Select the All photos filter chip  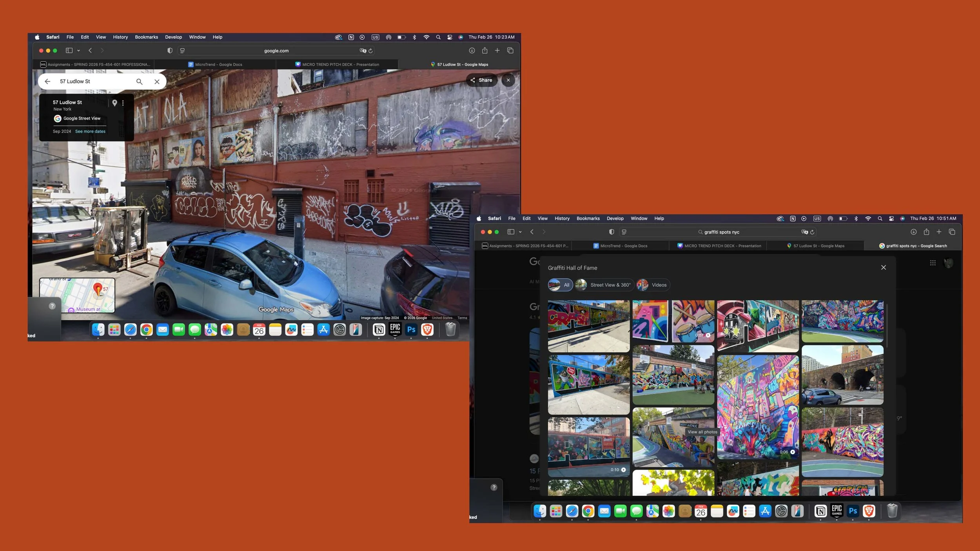pyautogui.click(x=560, y=285)
